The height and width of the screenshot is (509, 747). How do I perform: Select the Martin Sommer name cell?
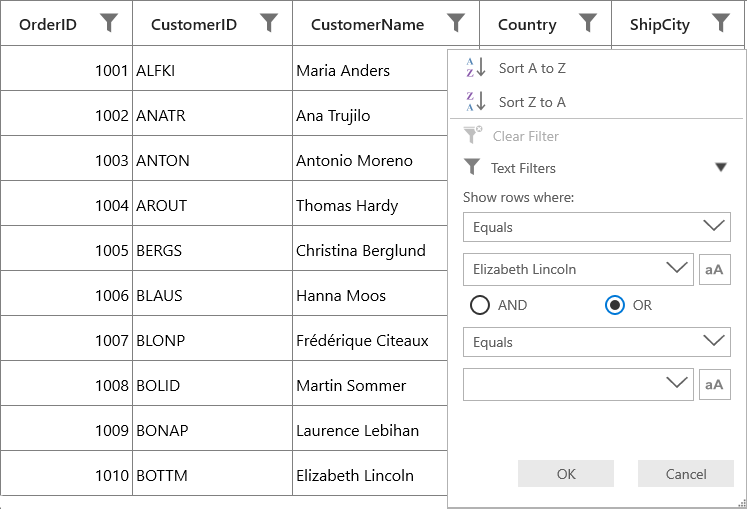[x=370, y=383]
